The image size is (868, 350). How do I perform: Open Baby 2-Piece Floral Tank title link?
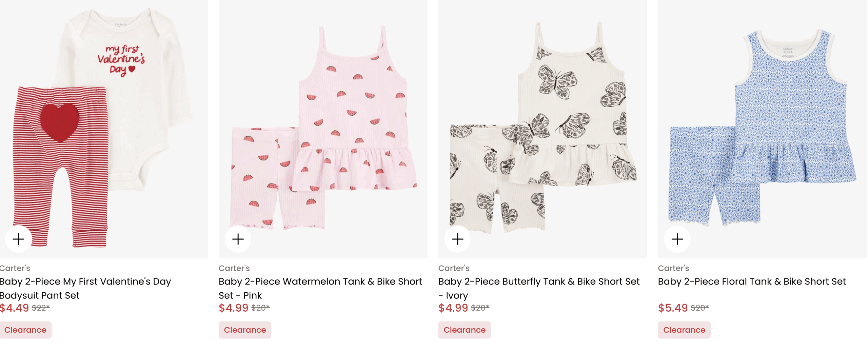752,282
